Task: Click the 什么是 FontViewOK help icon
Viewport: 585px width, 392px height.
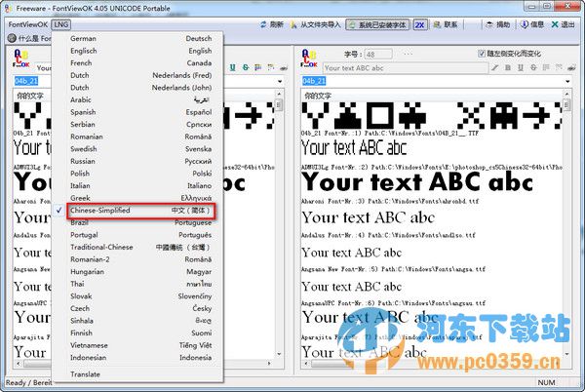Action: click(x=12, y=38)
